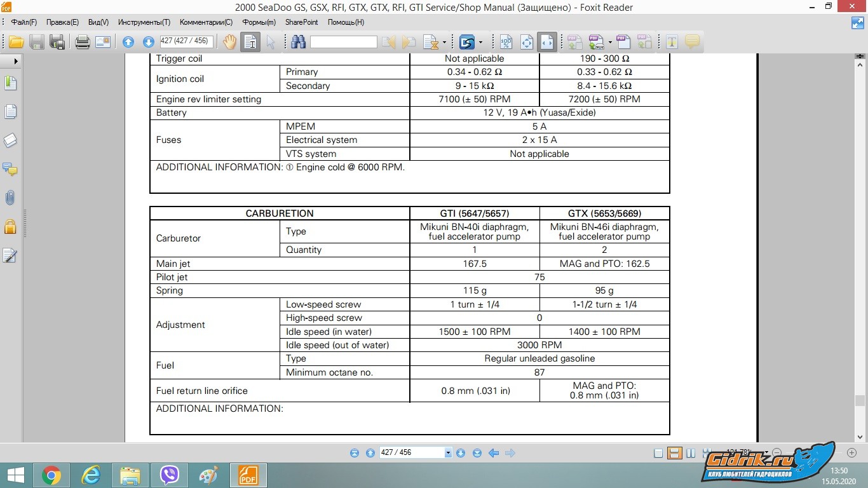Click the search text input field
Viewport: 868px width, 488px height.
click(343, 42)
